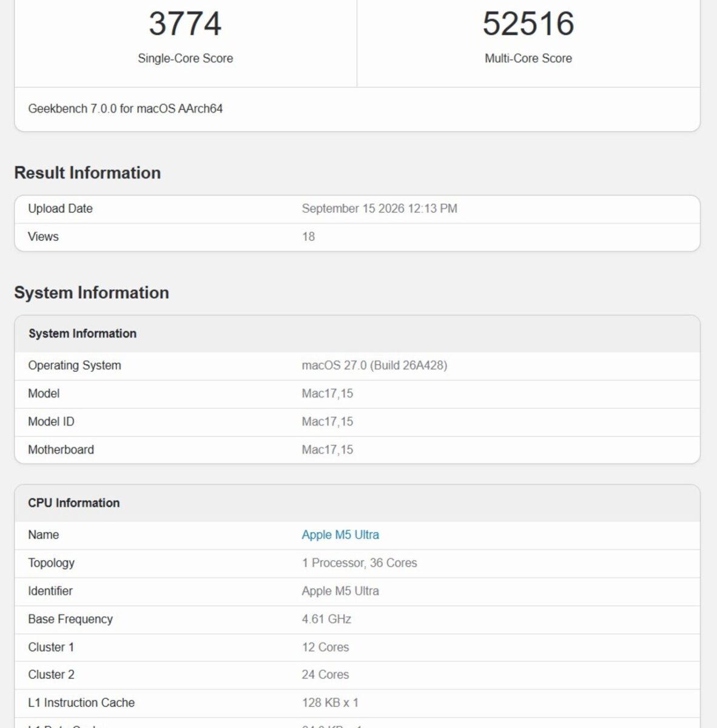
Task: Select the 24 Cores value
Action: [x=325, y=675]
